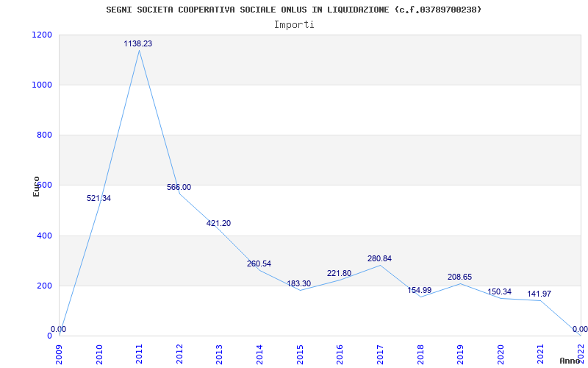Click the Importi subtitle
Screen dimensions: 588x368
pyautogui.click(x=294, y=25)
